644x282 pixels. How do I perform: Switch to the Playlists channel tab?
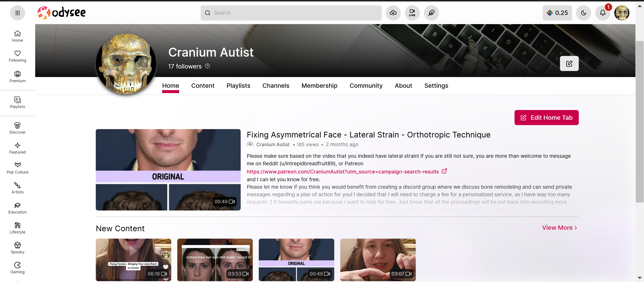point(238,86)
